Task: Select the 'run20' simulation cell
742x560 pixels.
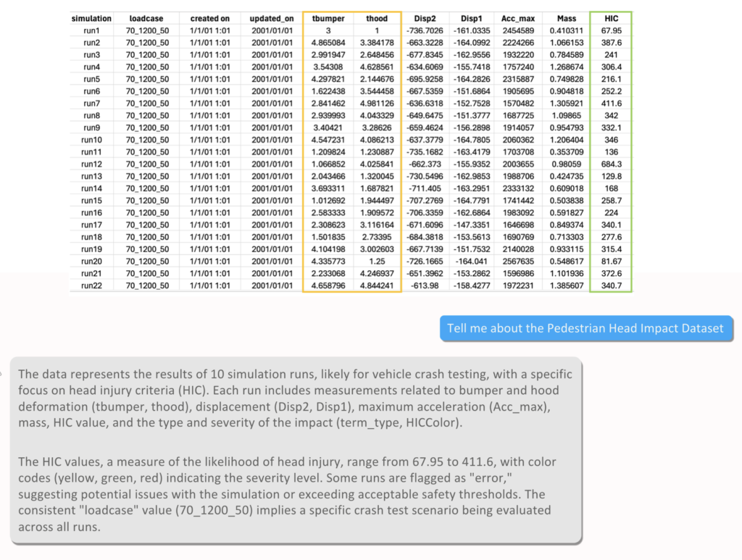Action: [x=91, y=262]
